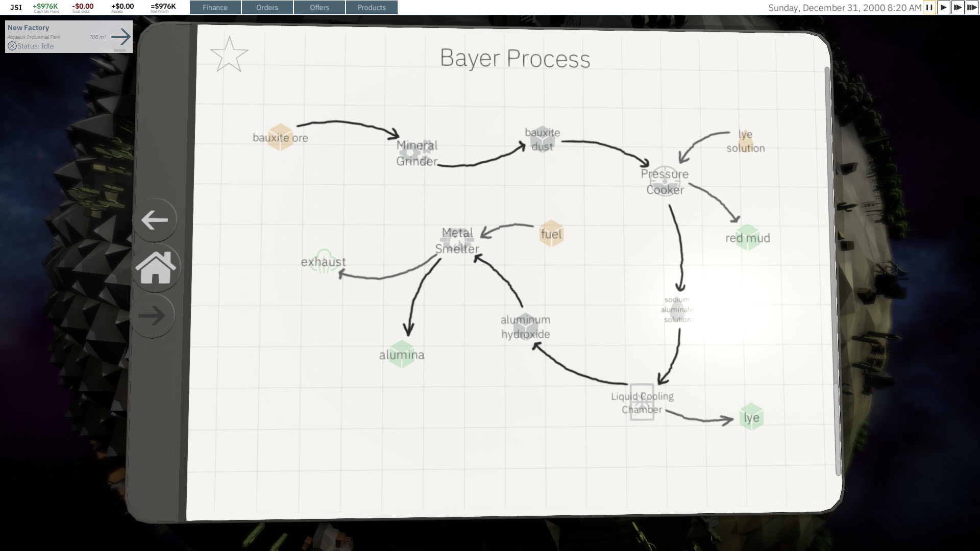Click the Idle status icon of New Factory
Image resolution: width=980 pixels, height=551 pixels.
coord(12,46)
